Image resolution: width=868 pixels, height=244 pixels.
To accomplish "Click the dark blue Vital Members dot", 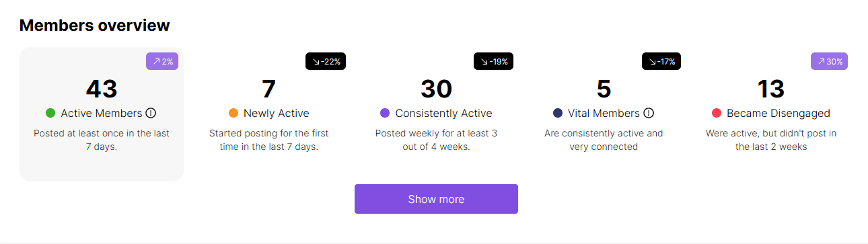I will click(557, 113).
